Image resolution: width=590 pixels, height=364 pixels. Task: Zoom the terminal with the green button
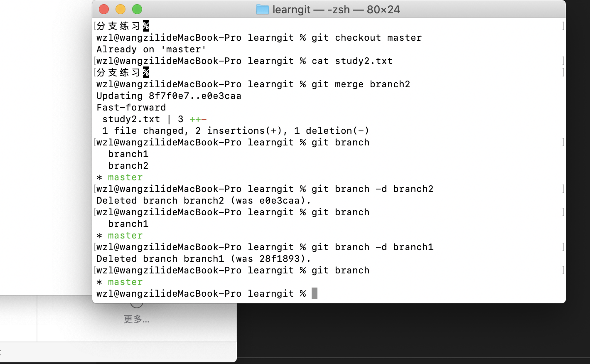click(137, 9)
